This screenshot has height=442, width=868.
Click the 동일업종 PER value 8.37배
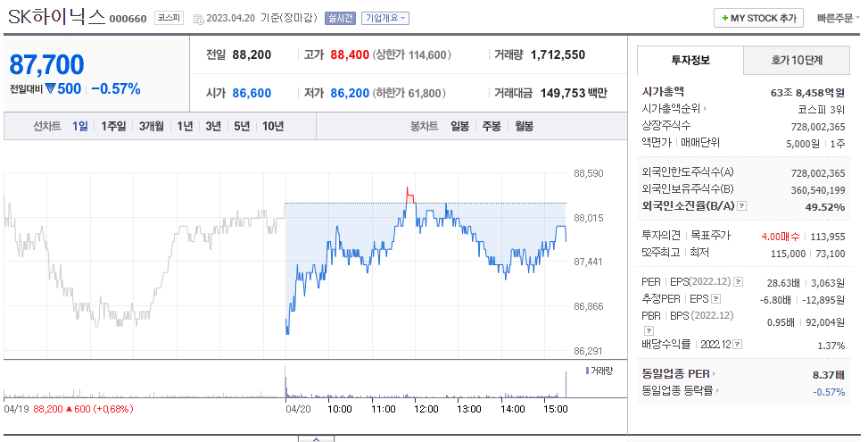[829, 375]
